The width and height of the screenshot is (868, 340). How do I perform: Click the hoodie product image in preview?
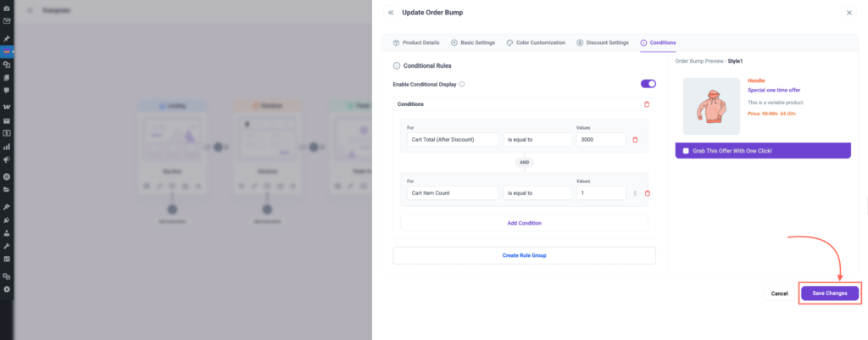[x=711, y=106]
